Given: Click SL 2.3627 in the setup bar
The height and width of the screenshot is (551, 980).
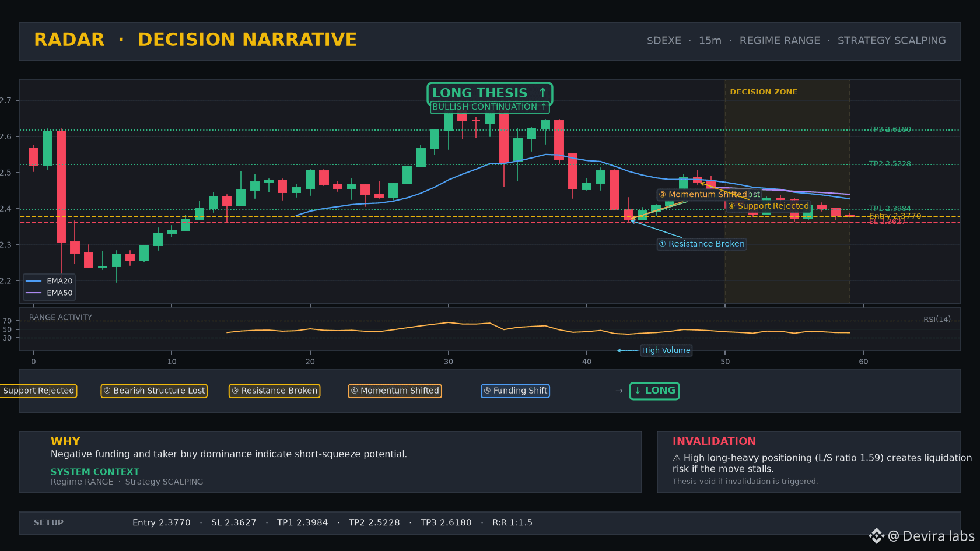Looking at the screenshot, I should tap(234, 523).
